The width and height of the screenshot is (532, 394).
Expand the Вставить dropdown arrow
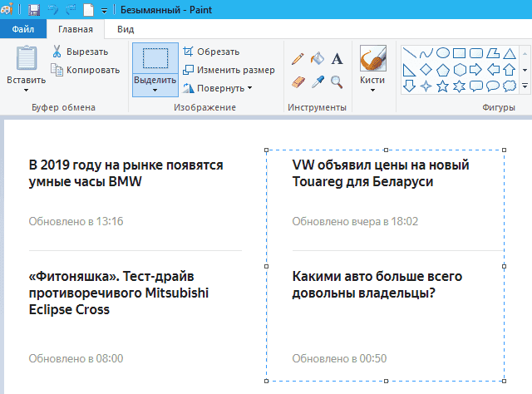(x=26, y=91)
